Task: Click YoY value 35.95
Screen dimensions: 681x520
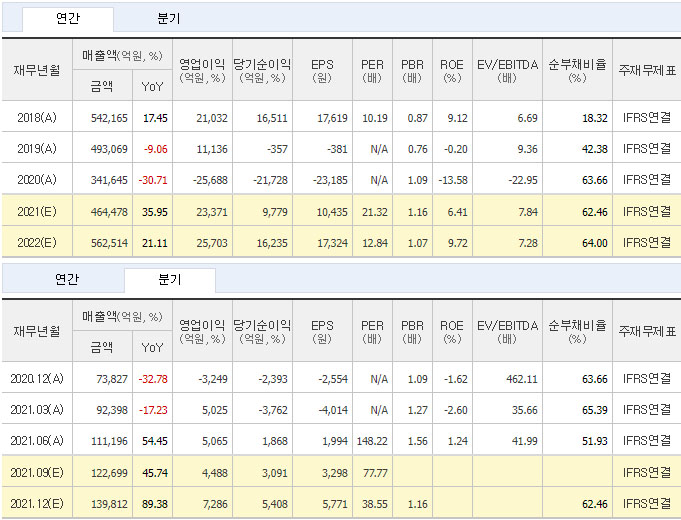Action: point(155,212)
